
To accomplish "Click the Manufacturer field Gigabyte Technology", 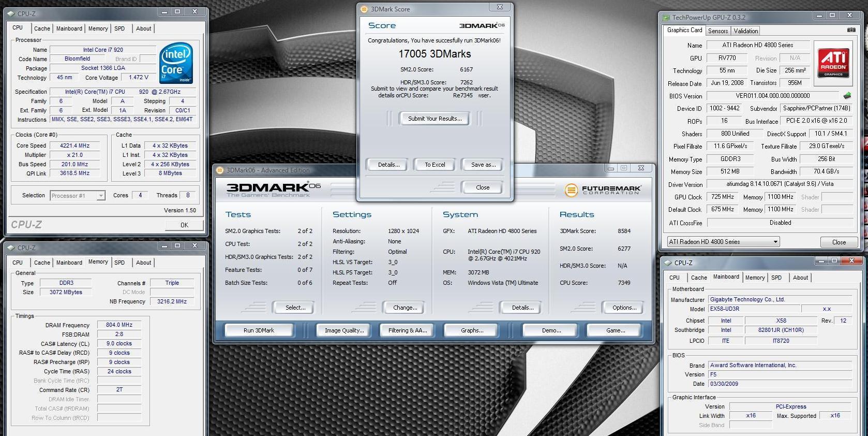I will (780, 299).
